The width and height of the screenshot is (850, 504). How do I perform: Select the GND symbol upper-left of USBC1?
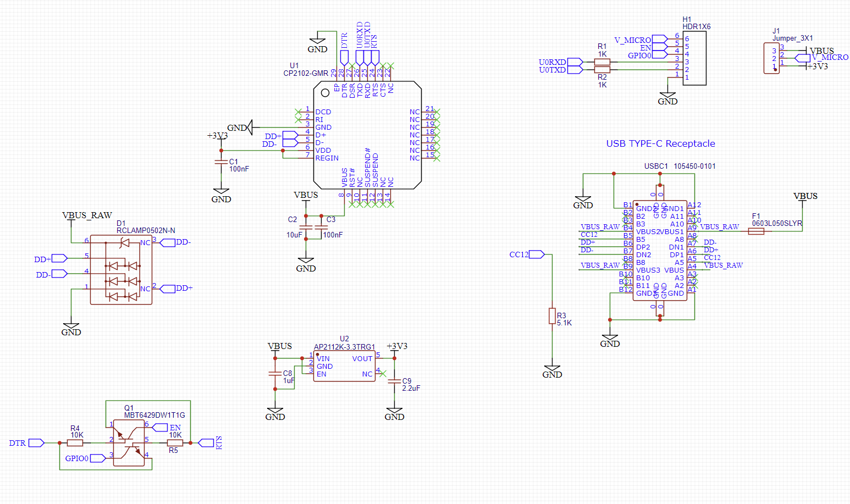[583, 202]
